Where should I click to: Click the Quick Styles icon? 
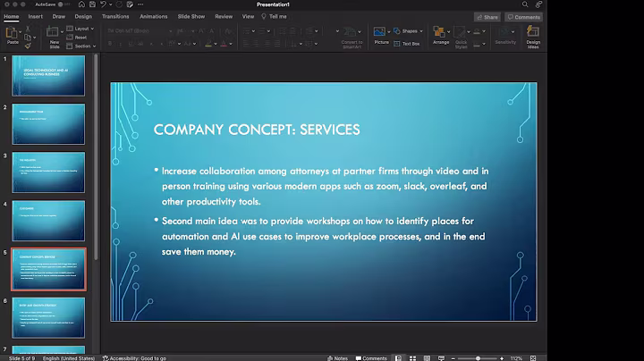(459, 31)
